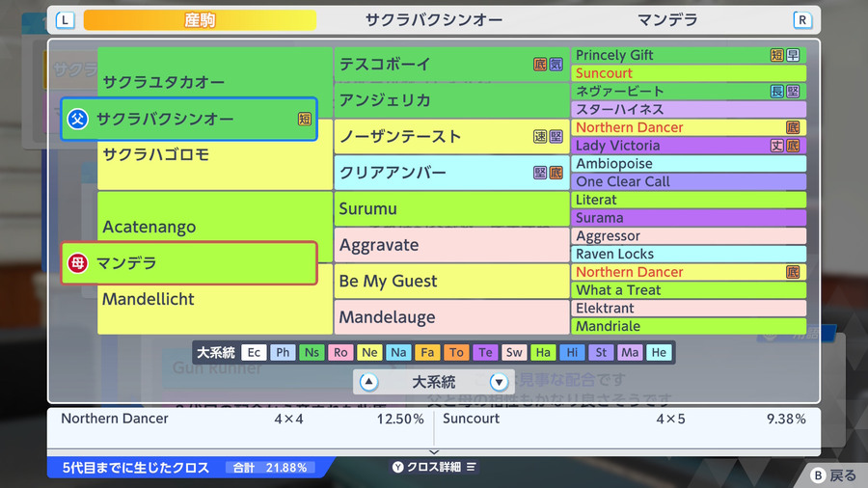Image resolution: width=868 pixels, height=488 pixels.
Task: Select the Sw lineage swatch
Action: pyautogui.click(x=514, y=352)
